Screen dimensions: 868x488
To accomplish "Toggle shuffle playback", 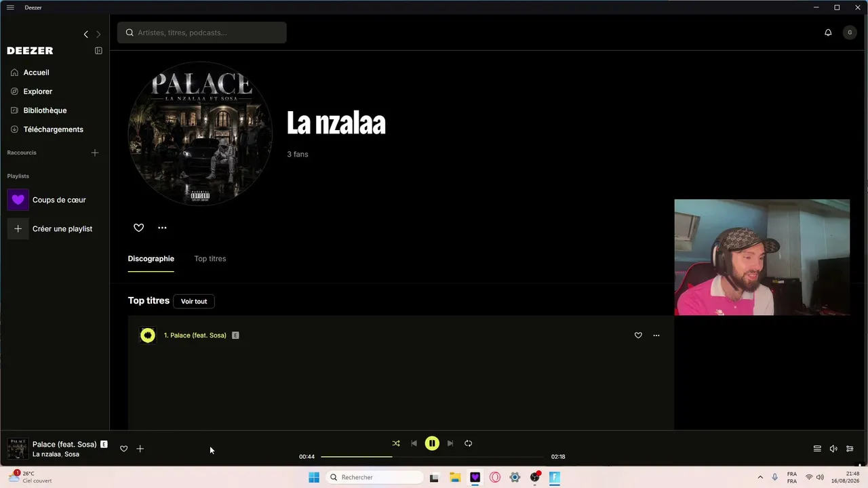I will (x=396, y=443).
